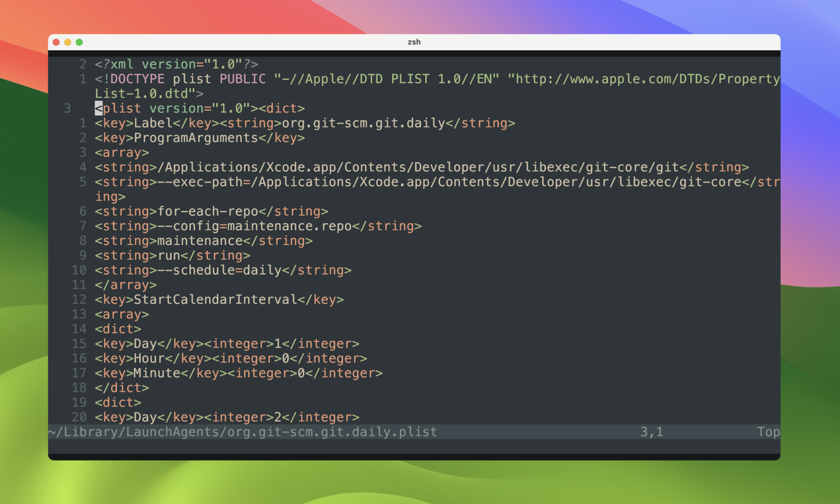Click the 'run' string line
Screen dimensions: 840x504
pos(172,256)
